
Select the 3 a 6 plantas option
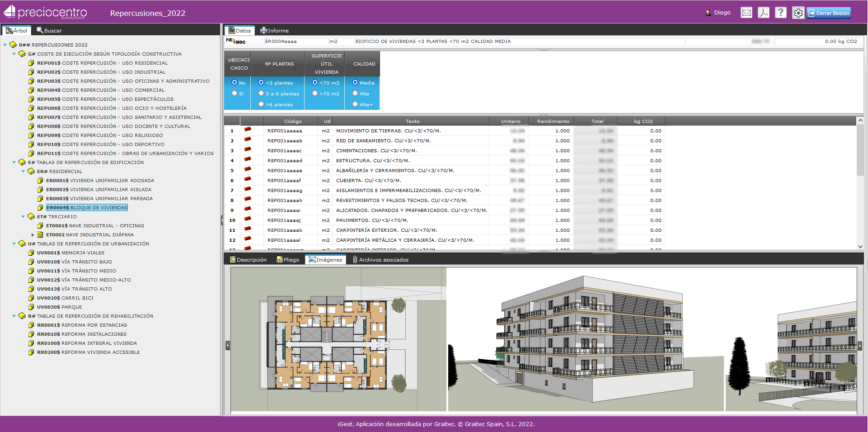(x=261, y=94)
